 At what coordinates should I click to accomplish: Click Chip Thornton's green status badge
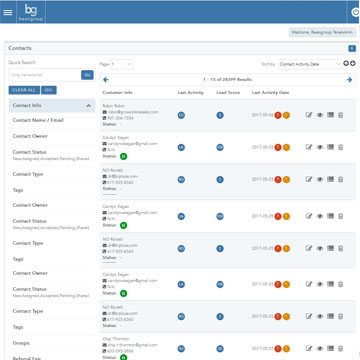pos(124,357)
